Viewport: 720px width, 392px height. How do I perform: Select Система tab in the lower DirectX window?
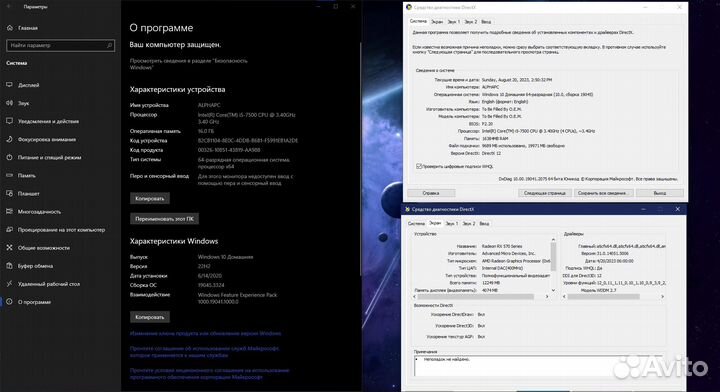pos(416,224)
